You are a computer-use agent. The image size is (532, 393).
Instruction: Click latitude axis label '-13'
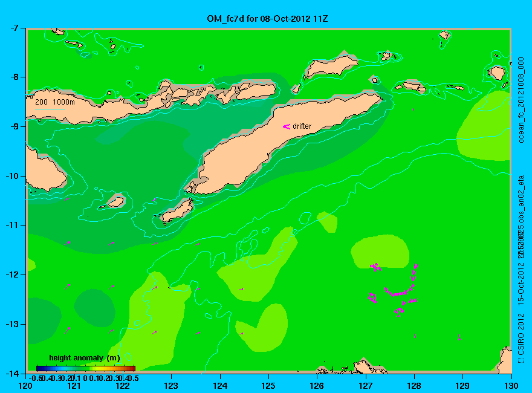(x=11, y=323)
